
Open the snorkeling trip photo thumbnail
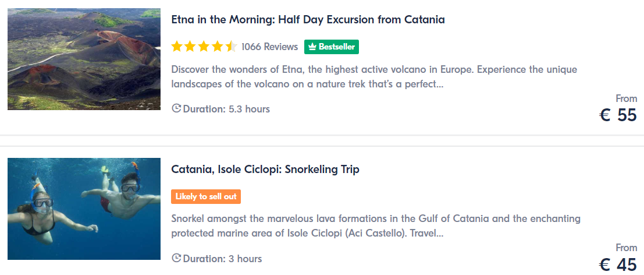84,209
